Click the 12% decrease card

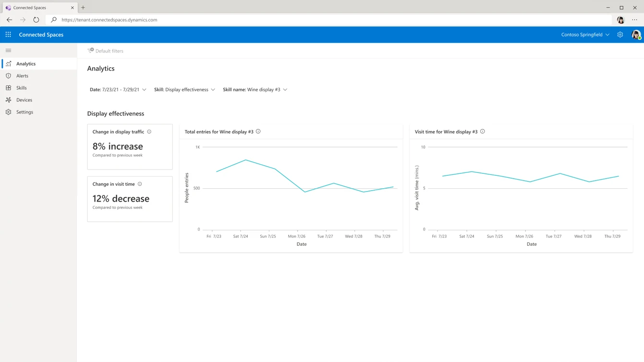(x=130, y=199)
